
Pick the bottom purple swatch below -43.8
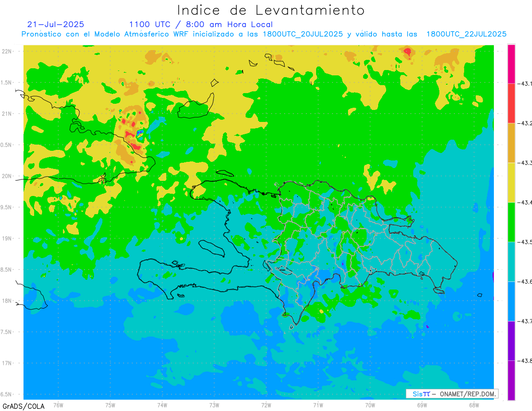[x=511, y=380]
